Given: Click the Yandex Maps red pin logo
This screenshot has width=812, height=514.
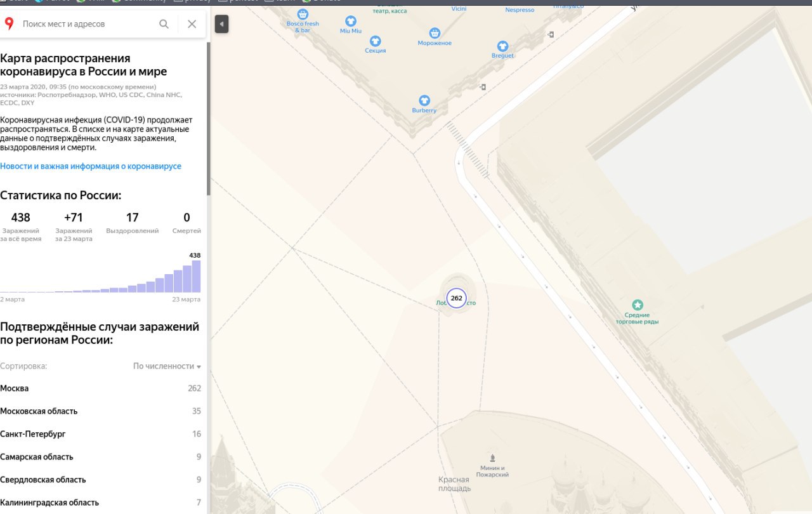Looking at the screenshot, I should (x=9, y=24).
